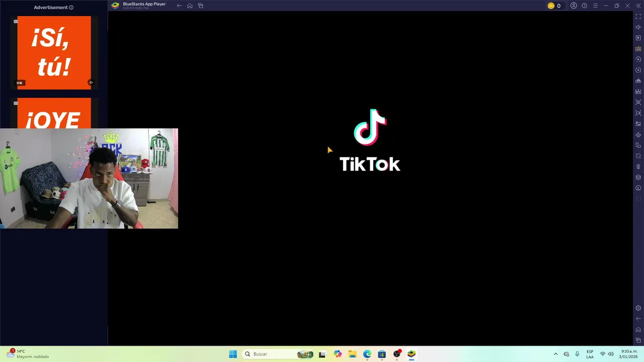644x362 pixels.
Task: Click the Android home icon in sidebar bottom
Action: click(638, 330)
